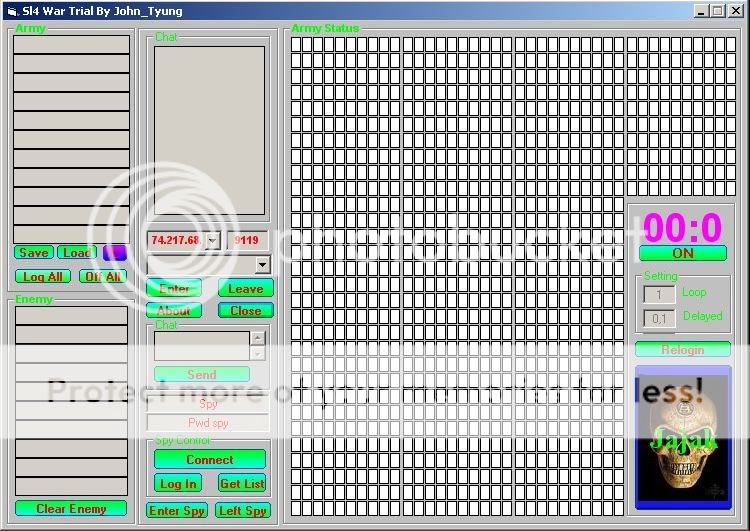Click the app icon in title bar
The image size is (750, 531).
[x=10, y=10]
